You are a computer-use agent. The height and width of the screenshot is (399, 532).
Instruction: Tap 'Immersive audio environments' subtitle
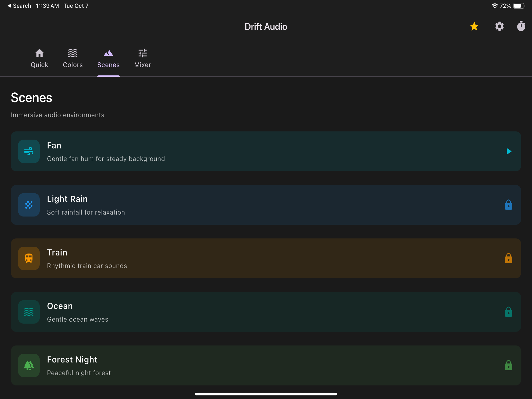click(x=57, y=115)
